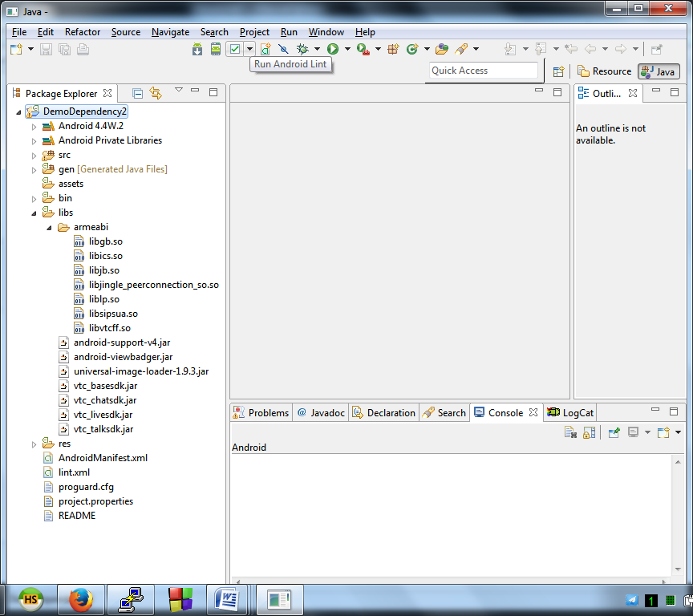Click the green Run button in toolbar
The height and width of the screenshot is (616, 693).
(332, 50)
